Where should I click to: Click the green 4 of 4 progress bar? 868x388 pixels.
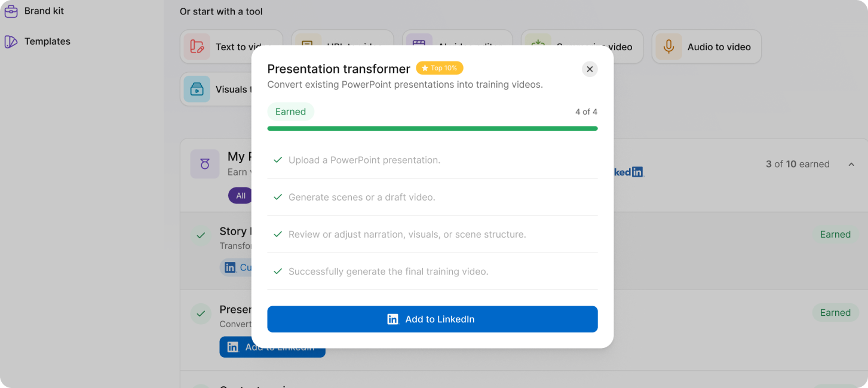[x=433, y=128]
